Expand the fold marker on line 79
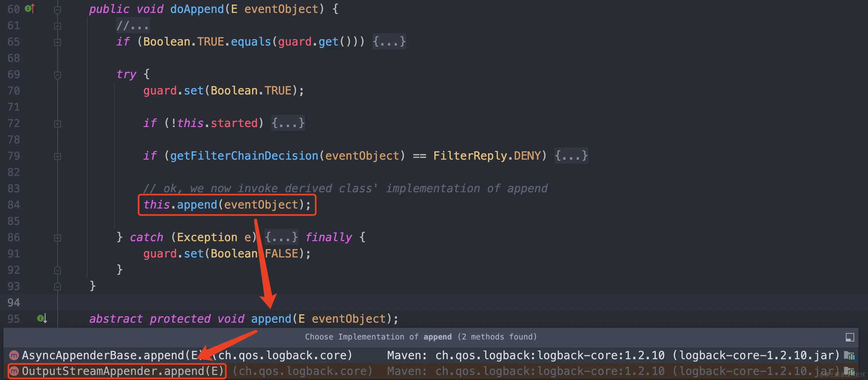The height and width of the screenshot is (380, 868). (x=58, y=157)
